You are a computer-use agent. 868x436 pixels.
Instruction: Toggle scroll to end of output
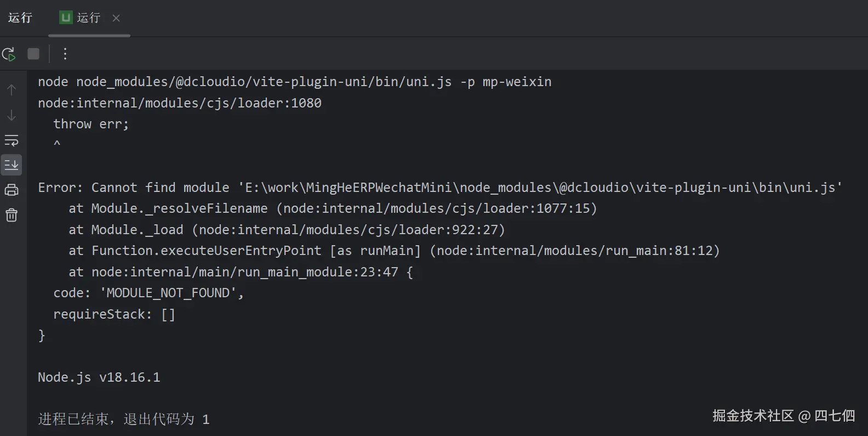(12, 165)
